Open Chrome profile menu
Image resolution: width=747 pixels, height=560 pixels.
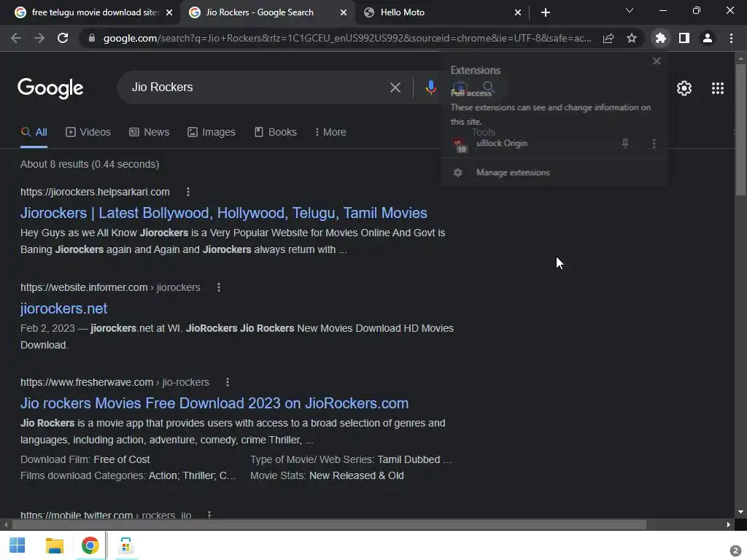(707, 38)
